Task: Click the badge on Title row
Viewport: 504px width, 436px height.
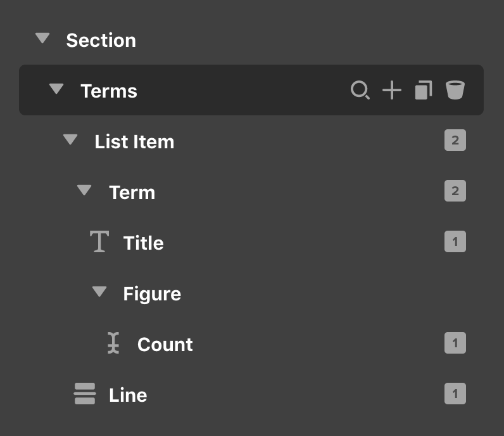Action: pos(455,242)
